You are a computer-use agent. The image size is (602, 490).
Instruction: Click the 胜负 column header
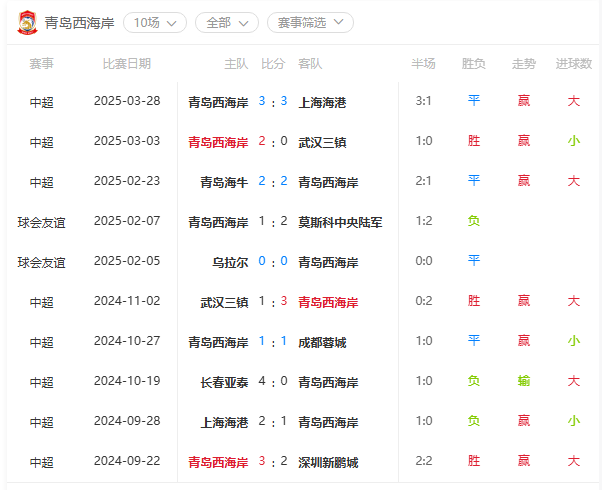473,63
